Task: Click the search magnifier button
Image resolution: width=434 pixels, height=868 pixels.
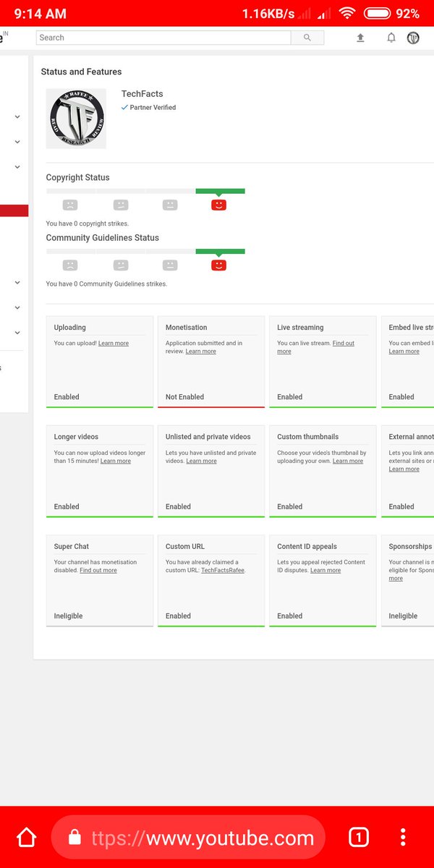Action: point(307,38)
